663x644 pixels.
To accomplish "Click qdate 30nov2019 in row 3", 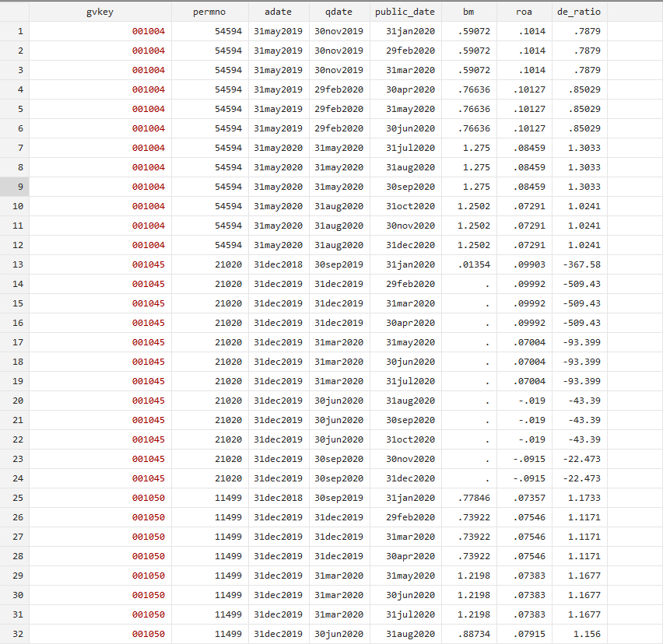I will tap(339, 70).
